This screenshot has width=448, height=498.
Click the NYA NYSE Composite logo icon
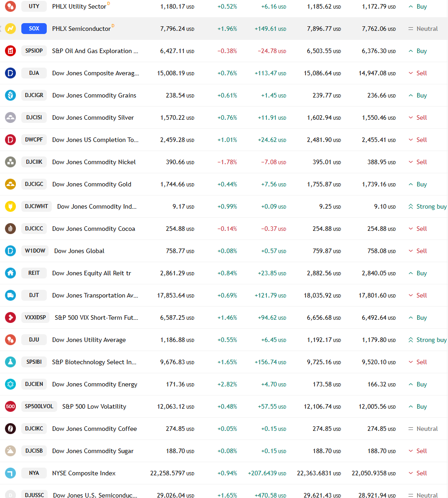[10, 473]
